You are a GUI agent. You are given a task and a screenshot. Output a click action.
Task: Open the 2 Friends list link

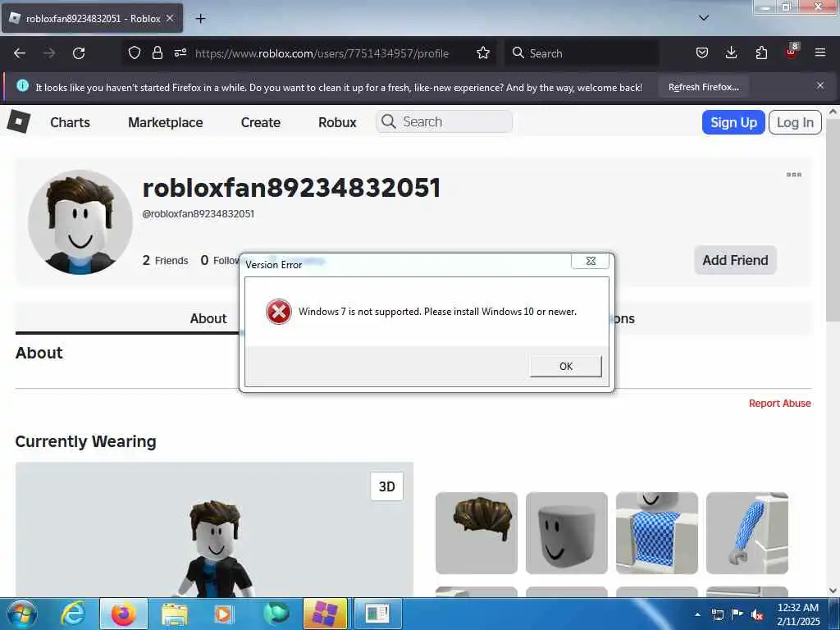pyautogui.click(x=166, y=260)
